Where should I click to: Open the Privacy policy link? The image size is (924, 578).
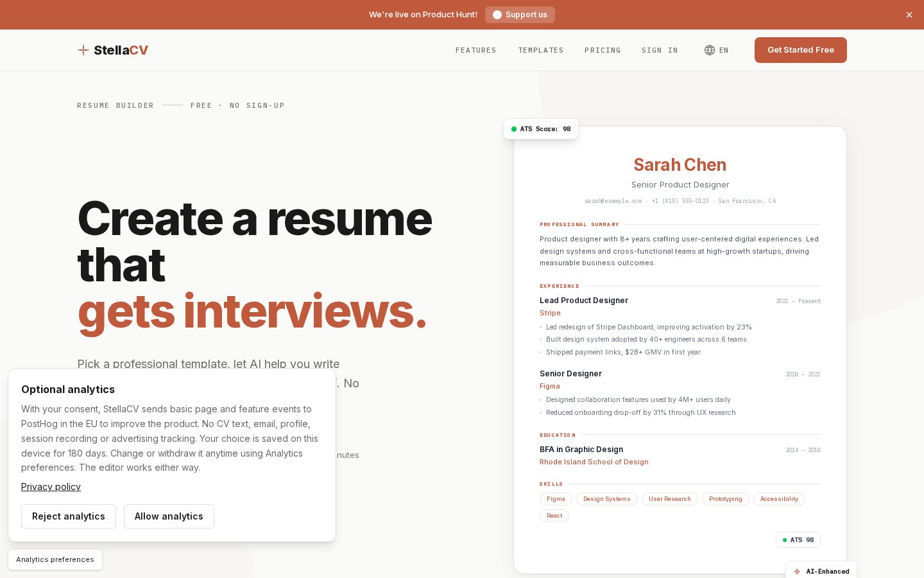tap(51, 487)
